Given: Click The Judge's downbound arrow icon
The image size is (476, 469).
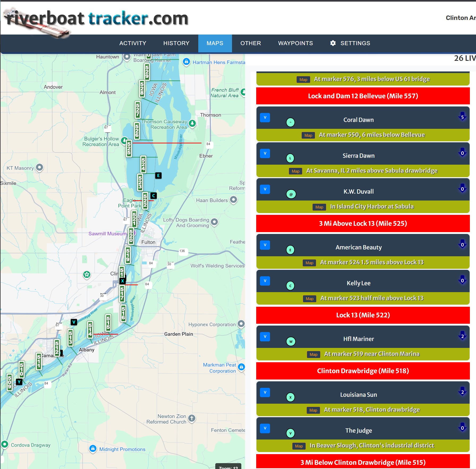Looking at the screenshot, I should tap(462, 428).
